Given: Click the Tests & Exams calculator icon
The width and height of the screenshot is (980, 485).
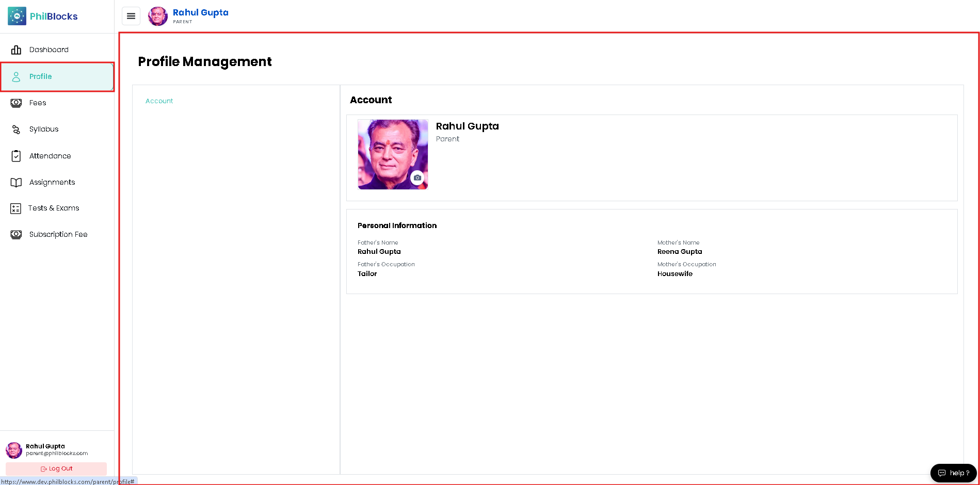Looking at the screenshot, I should [16, 208].
